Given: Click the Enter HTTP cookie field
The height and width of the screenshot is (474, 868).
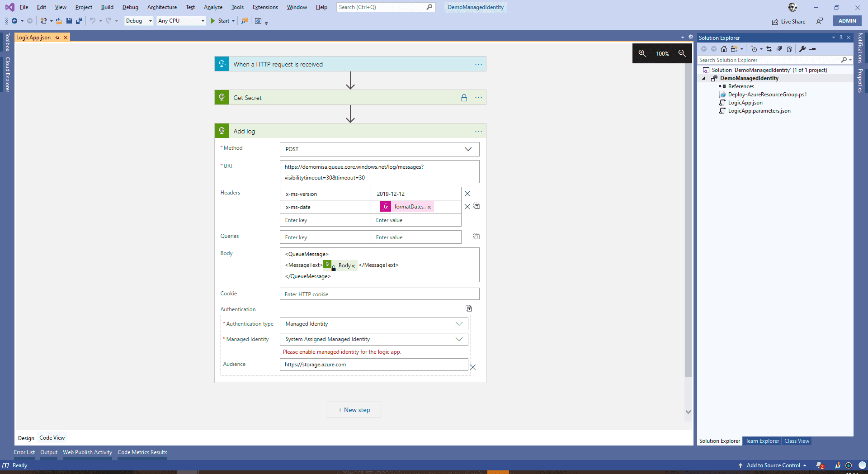Looking at the screenshot, I should [380, 294].
